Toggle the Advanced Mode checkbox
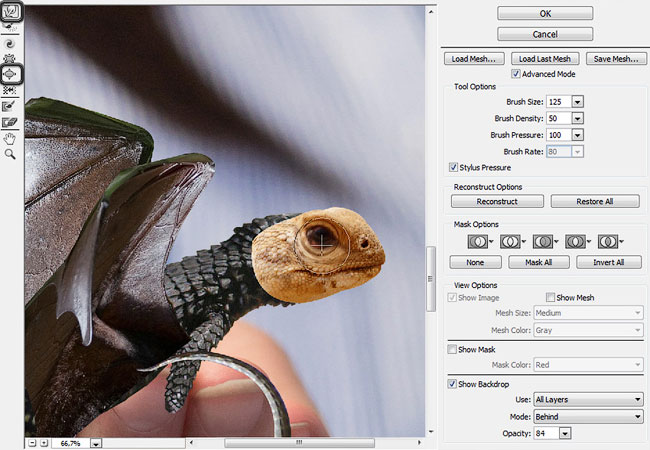Screen dimensions: 650x450 (x=516, y=74)
